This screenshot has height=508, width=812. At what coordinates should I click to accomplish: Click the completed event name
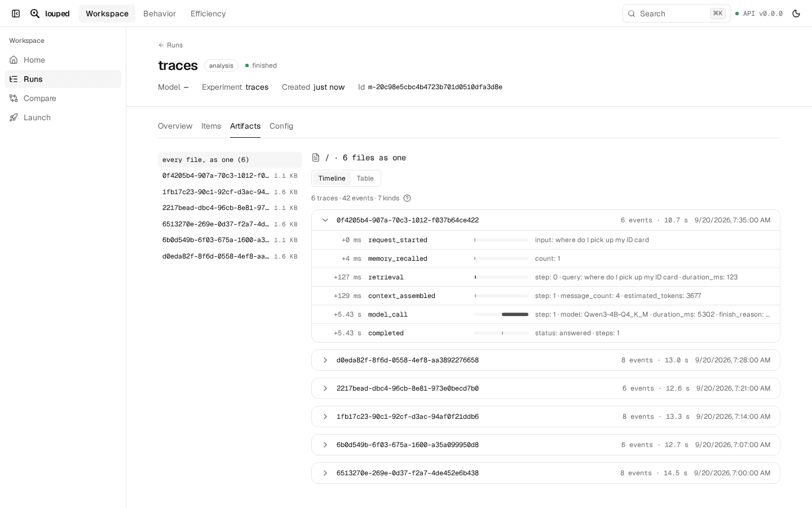386,333
